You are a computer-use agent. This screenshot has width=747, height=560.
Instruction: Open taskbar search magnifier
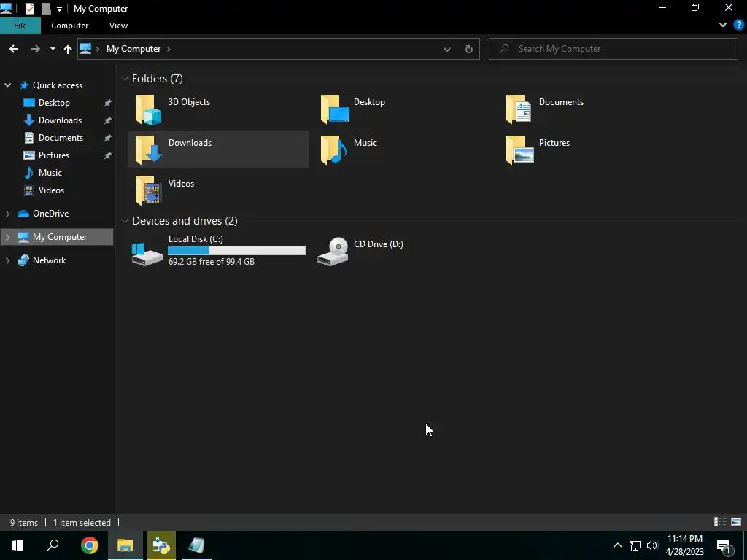click(53, 545)
